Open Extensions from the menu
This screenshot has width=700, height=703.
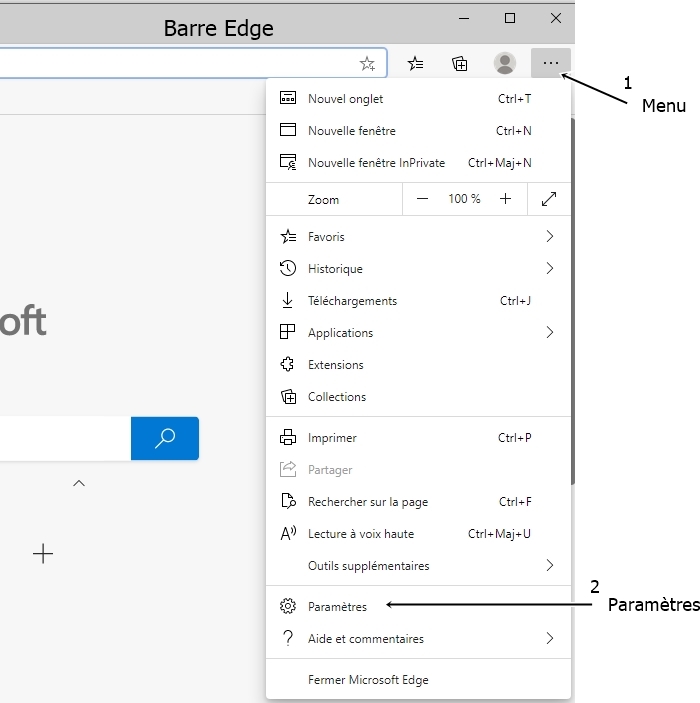(418, 365)
